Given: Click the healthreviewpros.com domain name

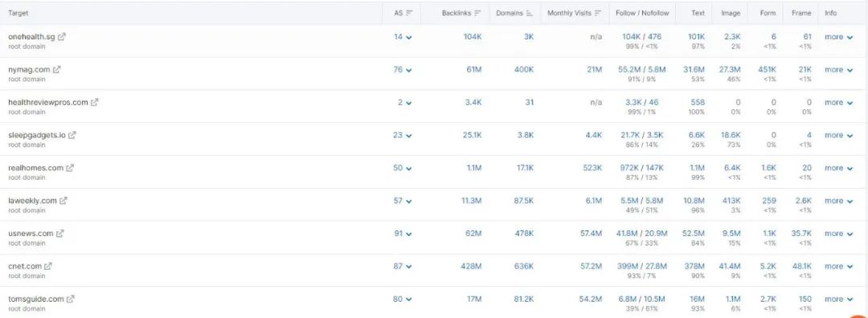Looking at the screenshot, I should [48, 102].
